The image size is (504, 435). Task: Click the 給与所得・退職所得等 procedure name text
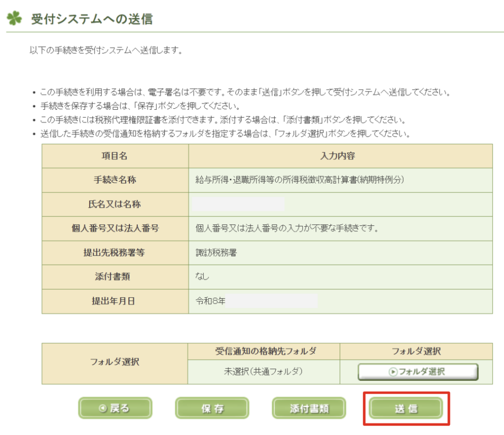pos(299,180)
